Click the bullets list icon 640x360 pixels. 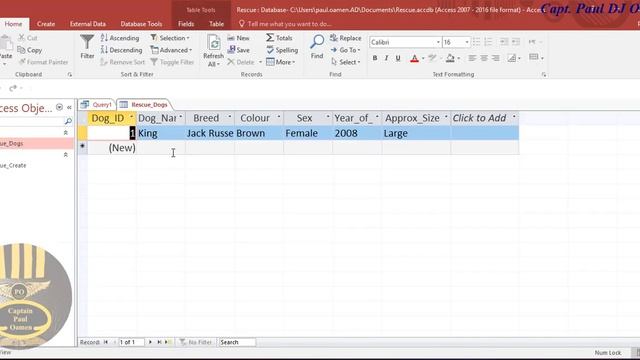tap(476, 42)
